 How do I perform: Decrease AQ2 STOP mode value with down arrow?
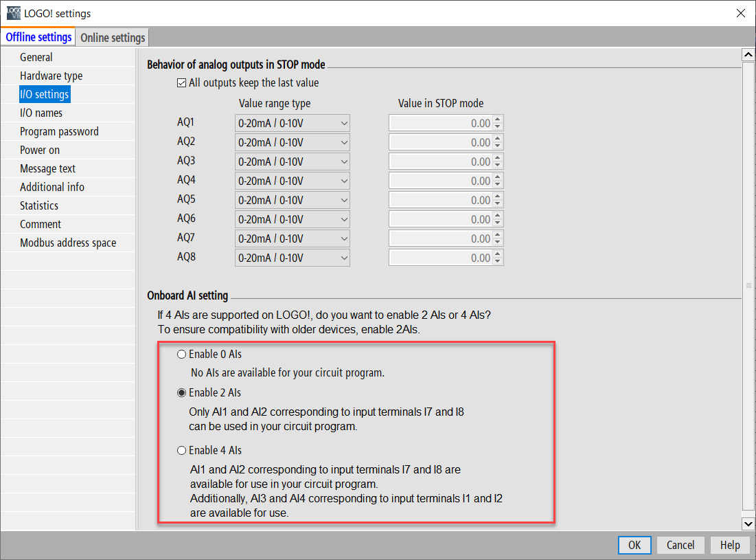click(x=498, y=146)
